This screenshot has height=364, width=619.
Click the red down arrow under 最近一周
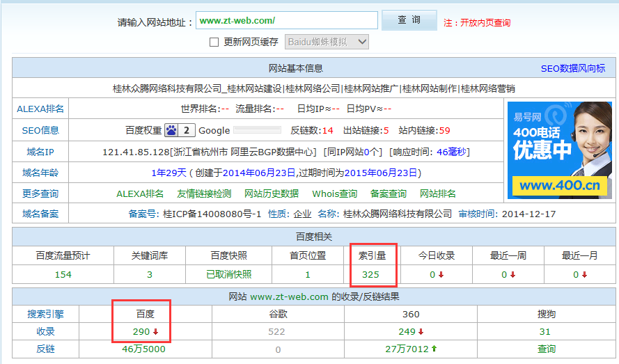(x=512, y=275)
